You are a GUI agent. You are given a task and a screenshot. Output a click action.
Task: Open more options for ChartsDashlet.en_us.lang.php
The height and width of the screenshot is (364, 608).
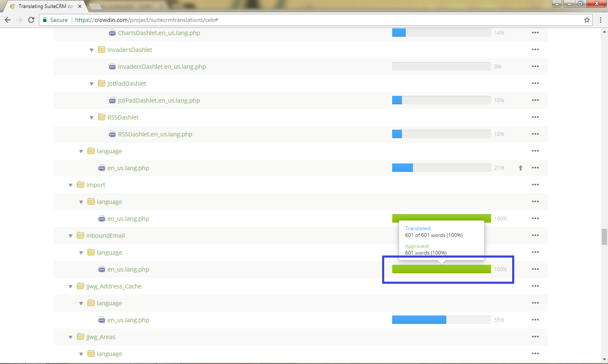pyautogui.click(x=535, y=33)
